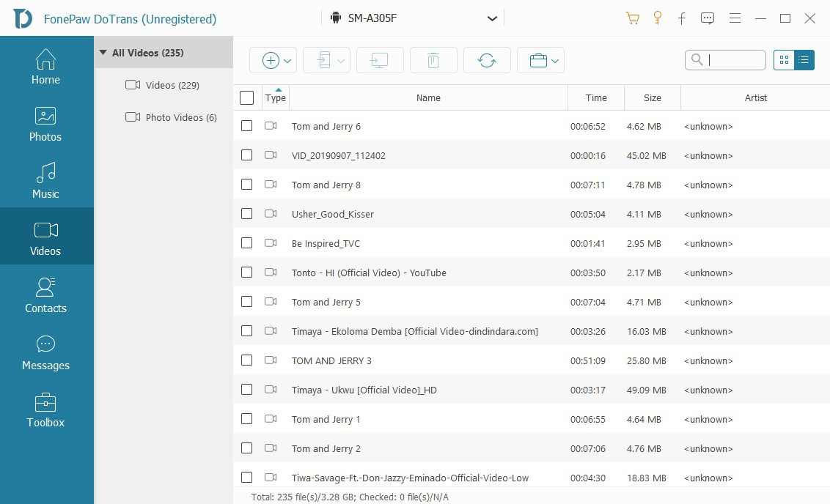Click the key register icon
Image resolution: width=830 pixels, height=504 pixels.
(657, 18)
